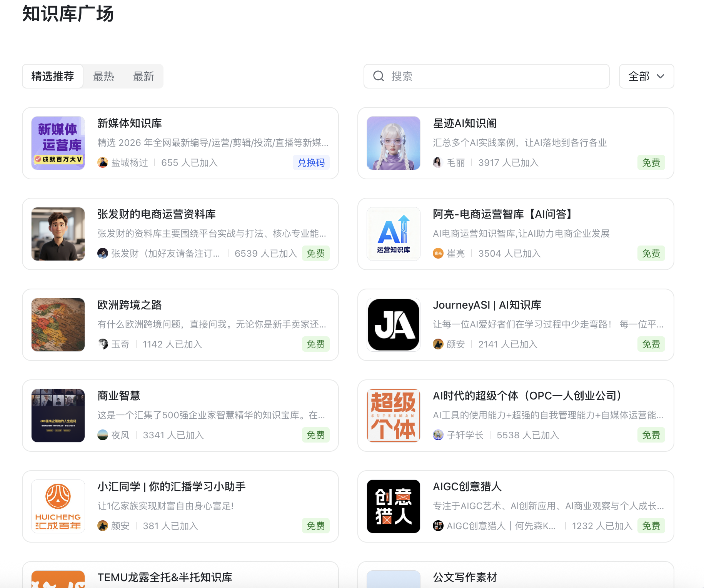Click the HUICHENG 汇成百年 logo

click(x=58, y=506)
